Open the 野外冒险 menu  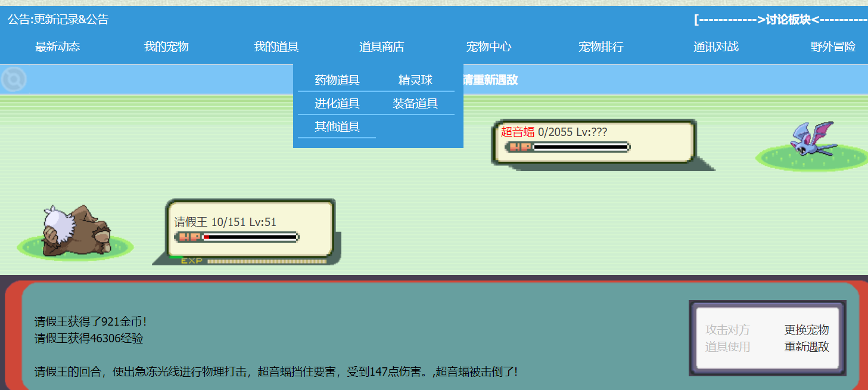point(833,47)
